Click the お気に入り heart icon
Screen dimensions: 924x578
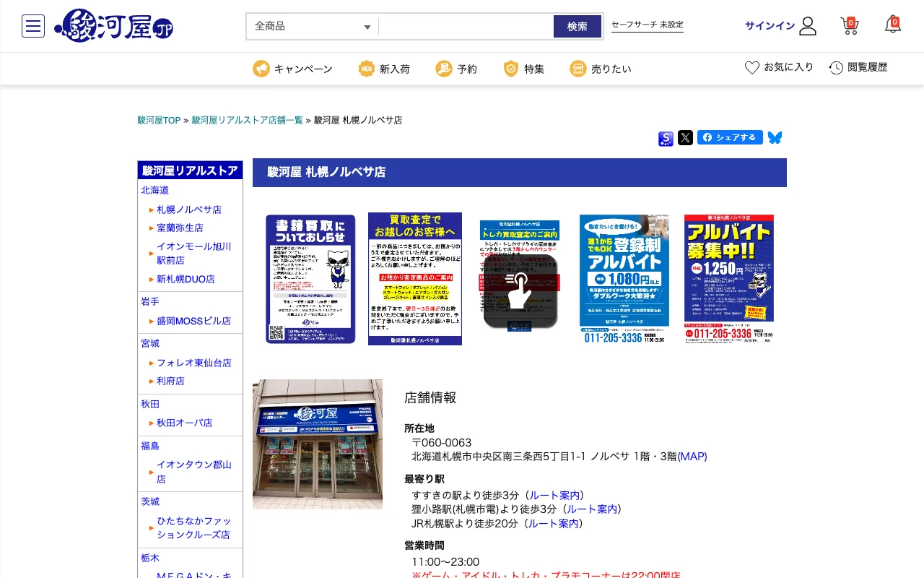click(x=752, y=67)
